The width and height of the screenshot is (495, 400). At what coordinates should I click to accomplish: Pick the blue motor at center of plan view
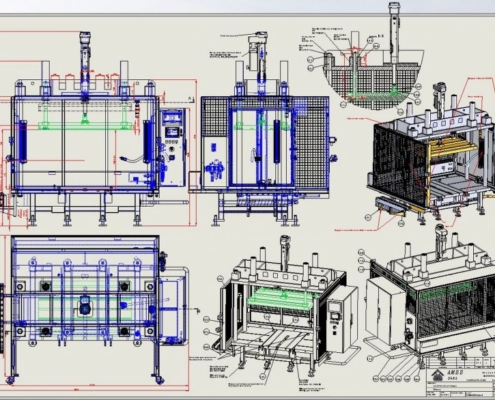(85, 305)
